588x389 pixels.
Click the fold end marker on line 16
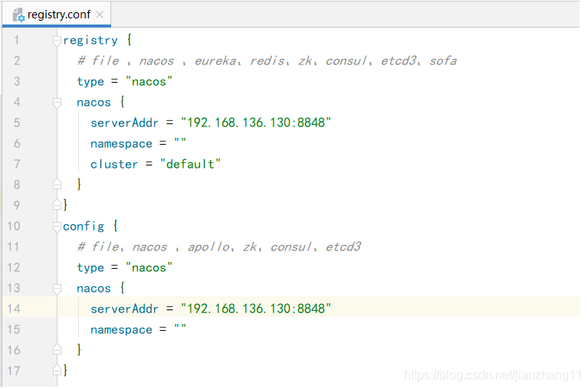(x=57, y=350)
